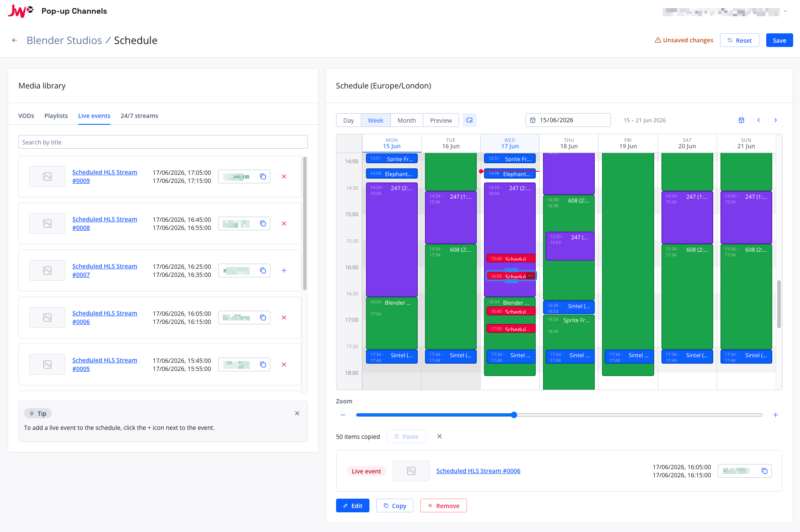This screenshot has width=800, height=532.
Task: Open the date picker showing 15/06/2026
Action: coord(568,120)
